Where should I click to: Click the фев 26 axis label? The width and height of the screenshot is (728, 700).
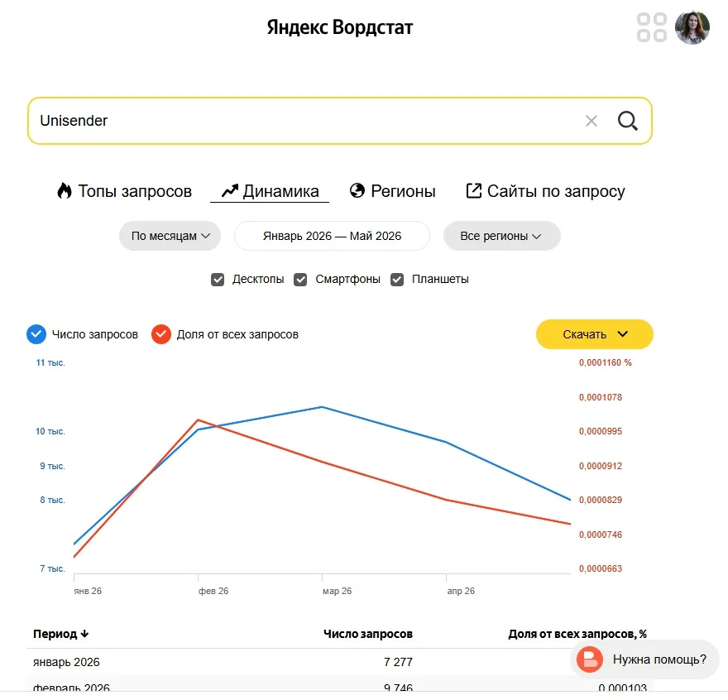click(x=213, y=591)
